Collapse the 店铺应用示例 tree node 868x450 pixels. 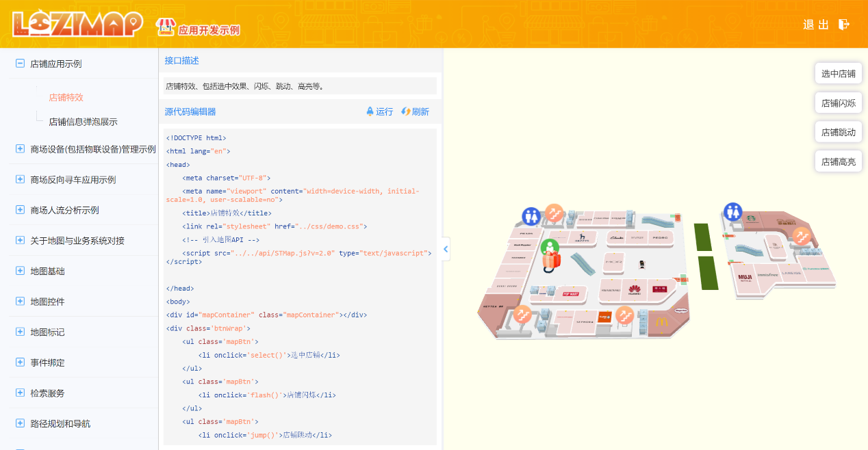click(x=20, y=64)
